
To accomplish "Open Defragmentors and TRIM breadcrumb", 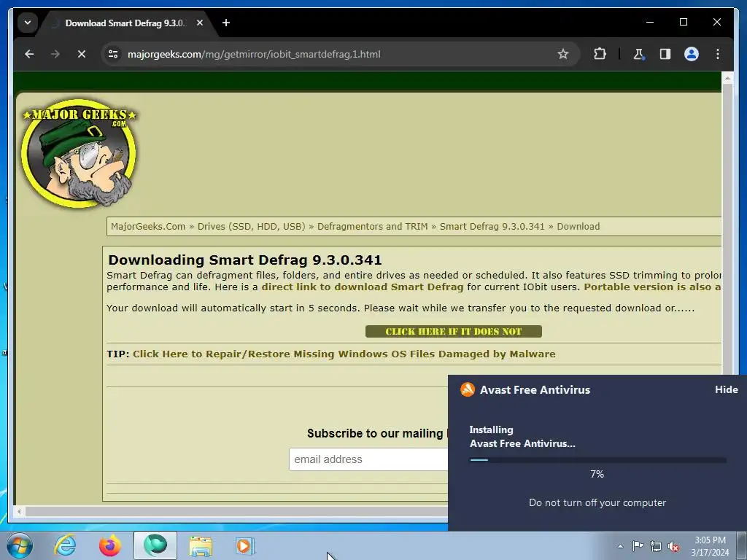I will tap(373, 227).
